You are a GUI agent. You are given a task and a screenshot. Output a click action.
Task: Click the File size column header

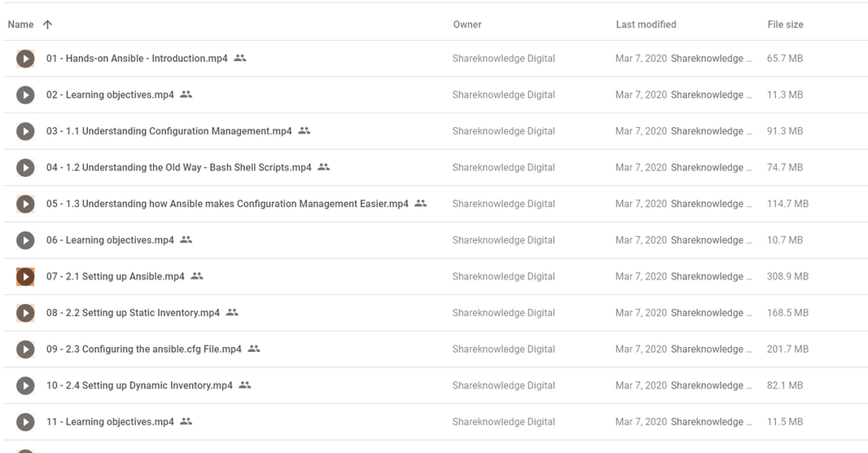[785, 24]
